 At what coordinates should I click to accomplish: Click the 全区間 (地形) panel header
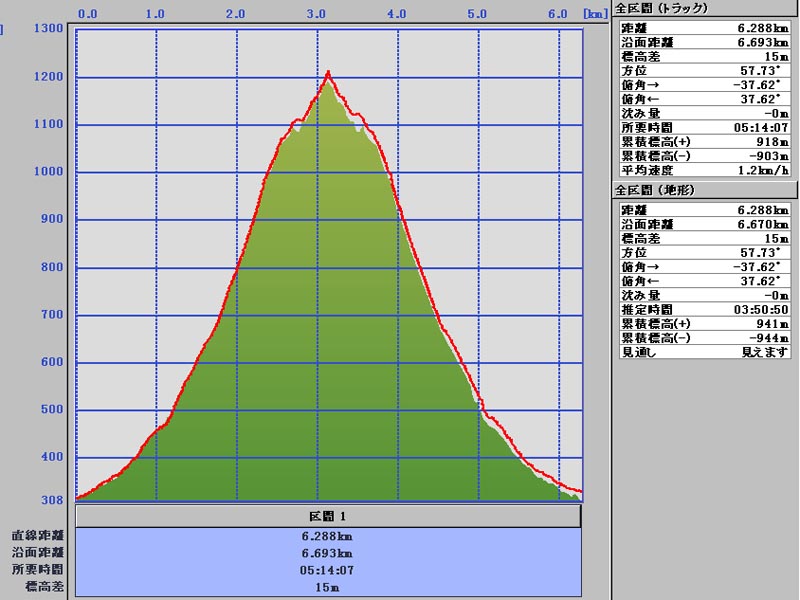(655, 190)
